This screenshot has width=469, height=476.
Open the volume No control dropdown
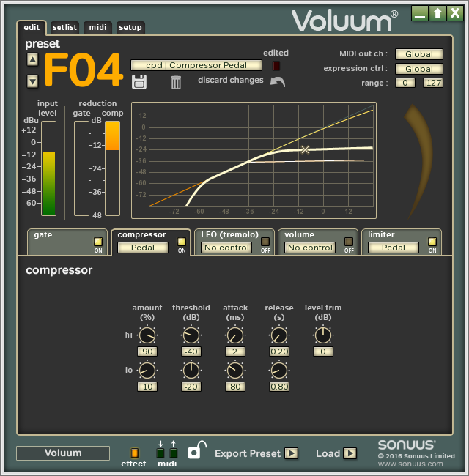[310, 248]
